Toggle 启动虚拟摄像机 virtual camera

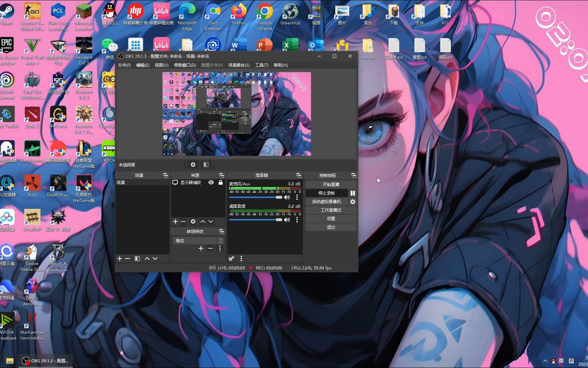(x=327, y=202)
